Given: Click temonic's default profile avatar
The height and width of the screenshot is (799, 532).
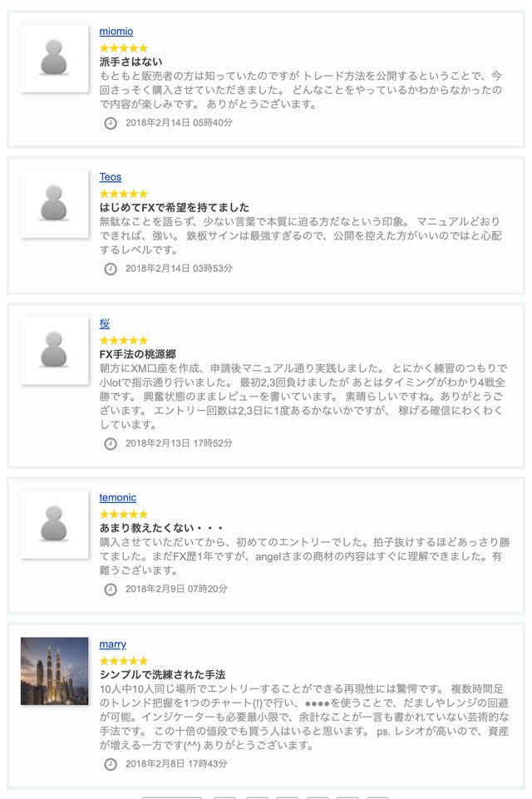Looking at the screenshot, I should pyautogui.click(x=54, y=525).
